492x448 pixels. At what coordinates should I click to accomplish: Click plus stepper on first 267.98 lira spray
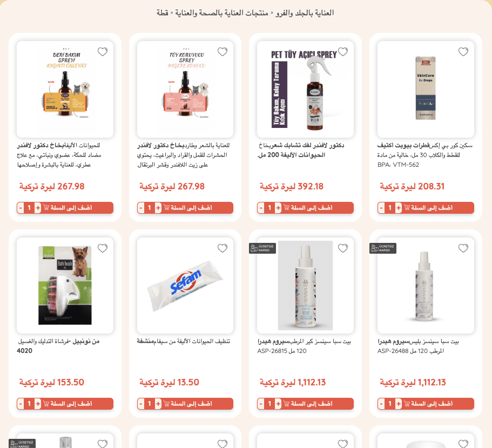(x=38, y=208)
